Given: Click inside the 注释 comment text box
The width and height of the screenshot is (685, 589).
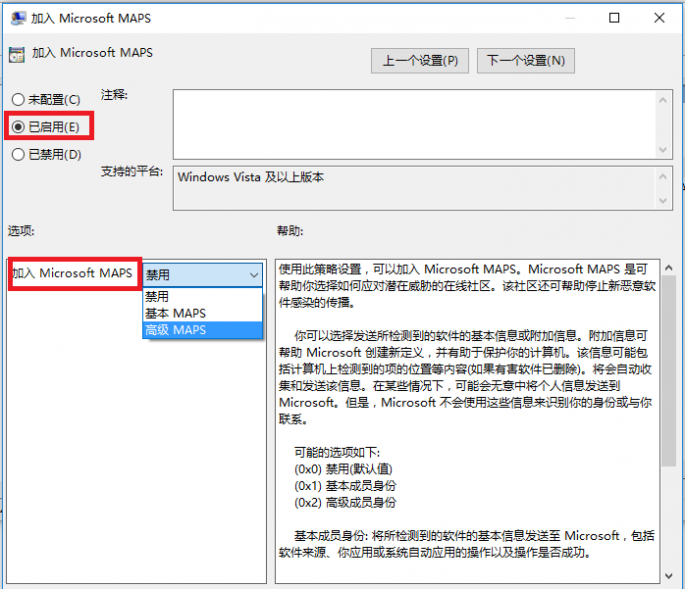Looking at the screenshot, I should coord(415,125).
